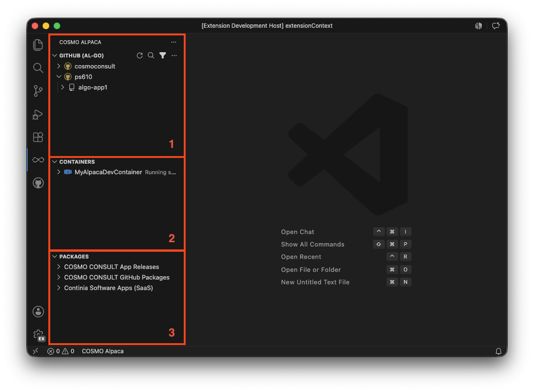Open errors and warnings count in status bar
Viewport: 534px width, 392px height.
click(x=61, y=351)
